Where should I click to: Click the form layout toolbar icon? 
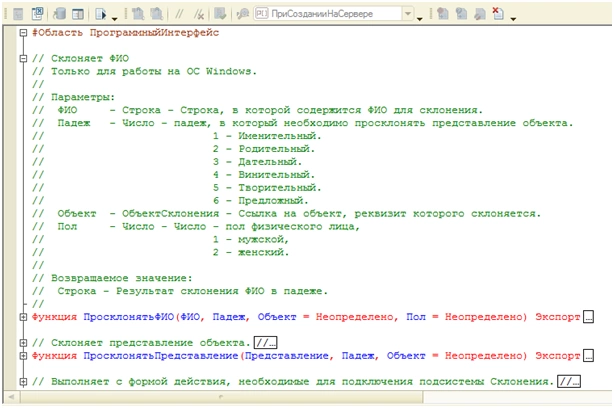(78, 14)
